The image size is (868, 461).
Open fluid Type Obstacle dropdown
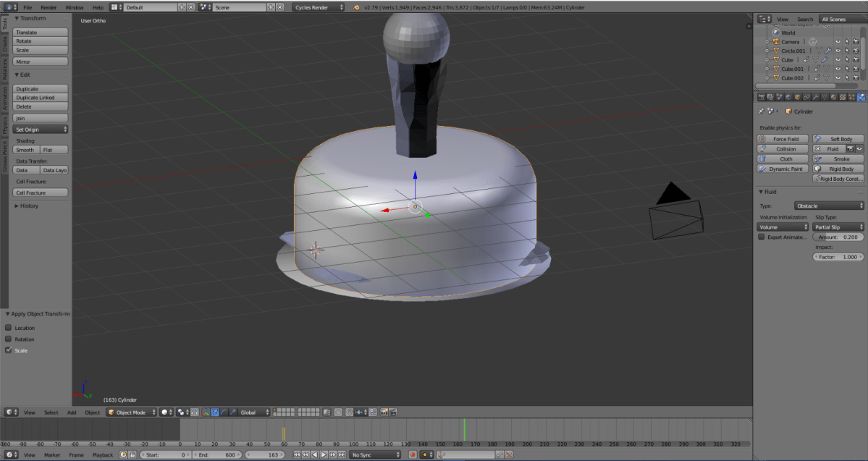coord(829,206)
